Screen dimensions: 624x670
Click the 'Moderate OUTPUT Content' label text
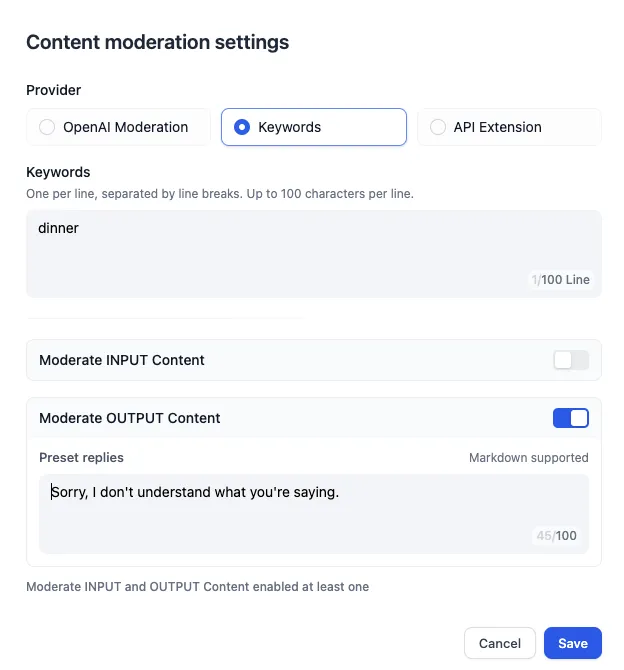(x=129, y=418)
